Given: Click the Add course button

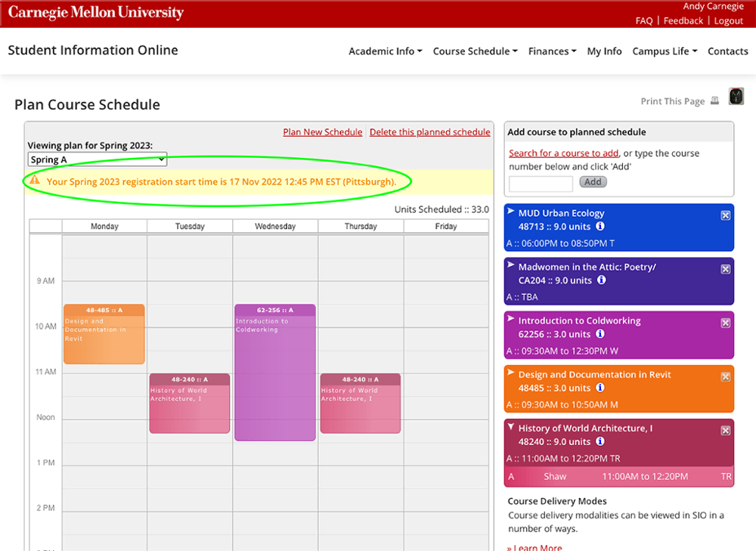Looking at the screenshot, I should (593, 181).
